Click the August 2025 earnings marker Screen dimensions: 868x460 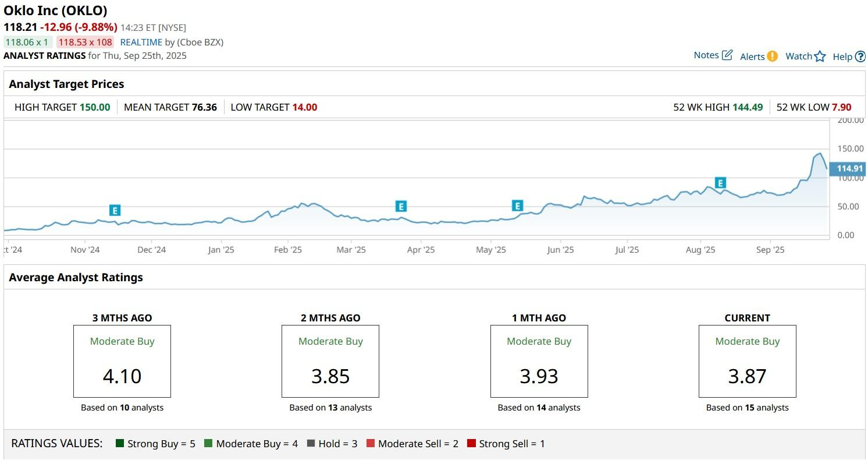[720, 183]
